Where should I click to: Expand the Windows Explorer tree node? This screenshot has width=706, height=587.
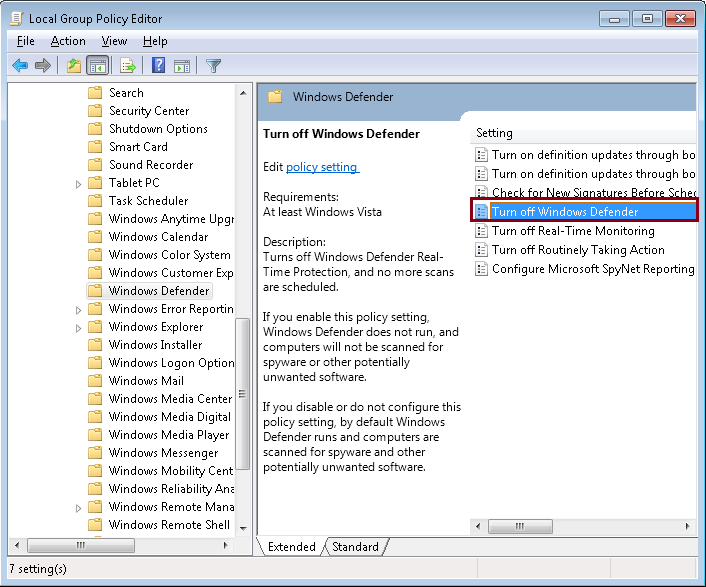click(78, 328)
